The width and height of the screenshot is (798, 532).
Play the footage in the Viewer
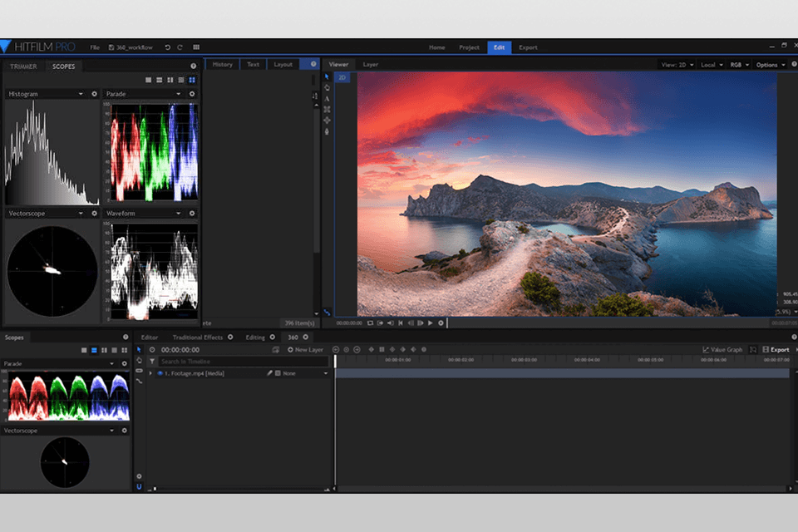point(431,323)
